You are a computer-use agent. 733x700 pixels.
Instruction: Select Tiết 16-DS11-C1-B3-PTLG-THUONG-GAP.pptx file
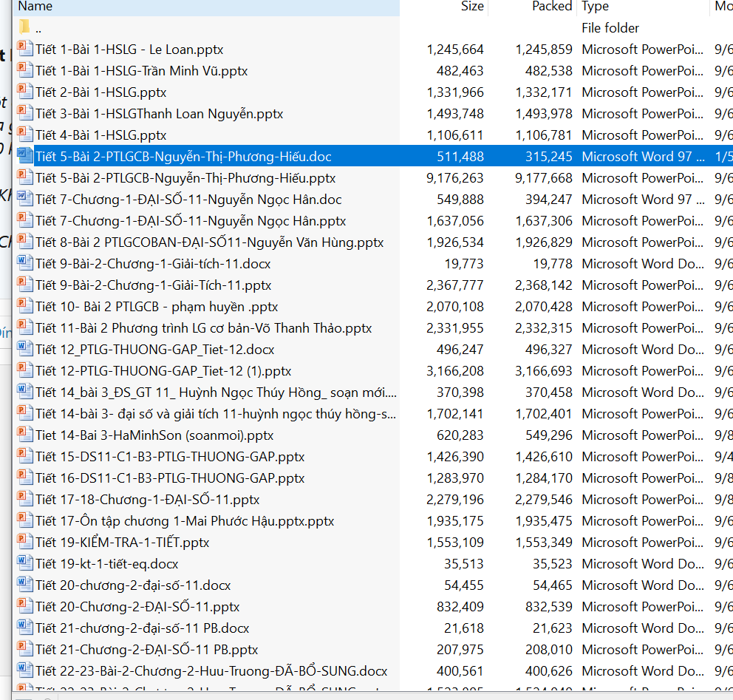[x=170, y=478]
